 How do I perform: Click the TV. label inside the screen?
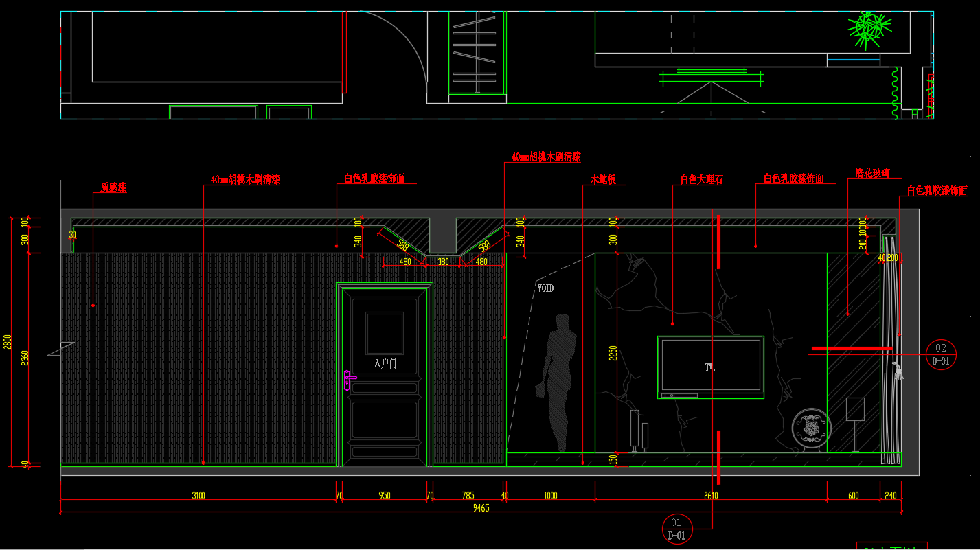coord(710,367)
